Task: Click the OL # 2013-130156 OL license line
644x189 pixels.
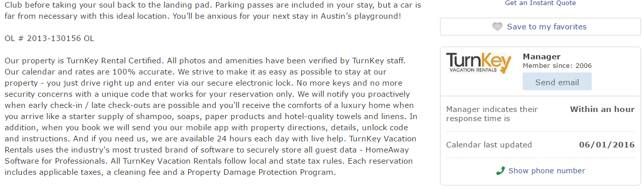Action: point(49,39)
